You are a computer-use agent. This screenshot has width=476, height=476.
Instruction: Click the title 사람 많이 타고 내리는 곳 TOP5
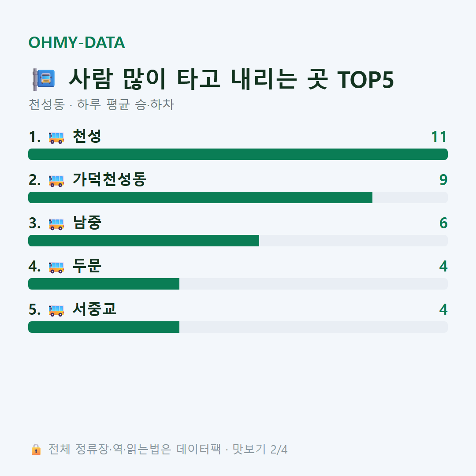coord(231,79)
